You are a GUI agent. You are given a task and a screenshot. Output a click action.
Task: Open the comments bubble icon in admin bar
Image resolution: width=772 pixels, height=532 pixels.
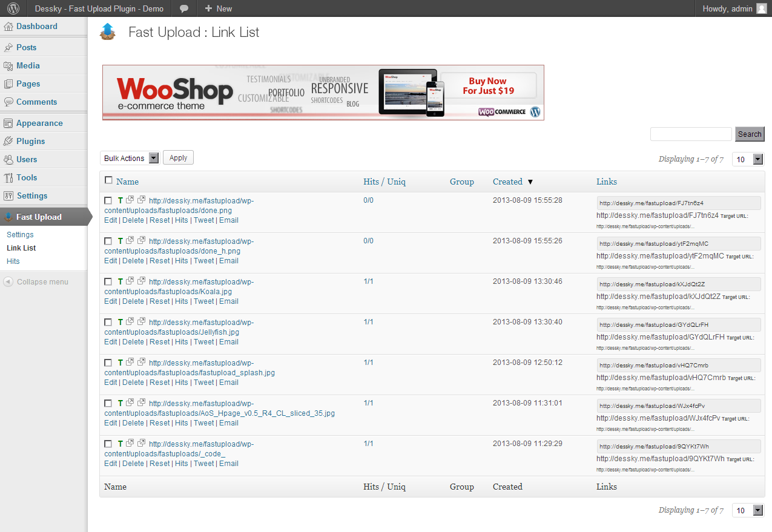184,8
